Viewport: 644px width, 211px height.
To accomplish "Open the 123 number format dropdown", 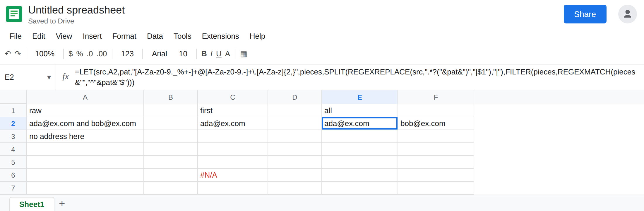I will pyautogui.click(x=127, y=54).
